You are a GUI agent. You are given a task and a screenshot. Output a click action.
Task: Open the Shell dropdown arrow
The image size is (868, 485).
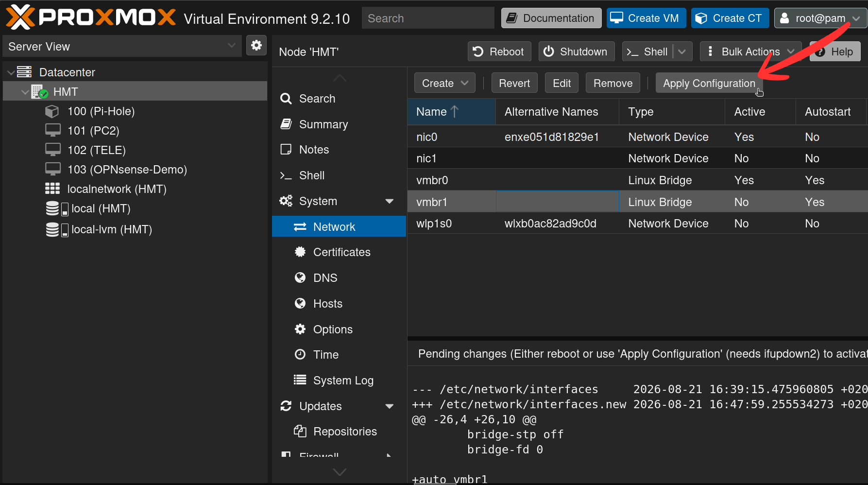pos(682,52)
